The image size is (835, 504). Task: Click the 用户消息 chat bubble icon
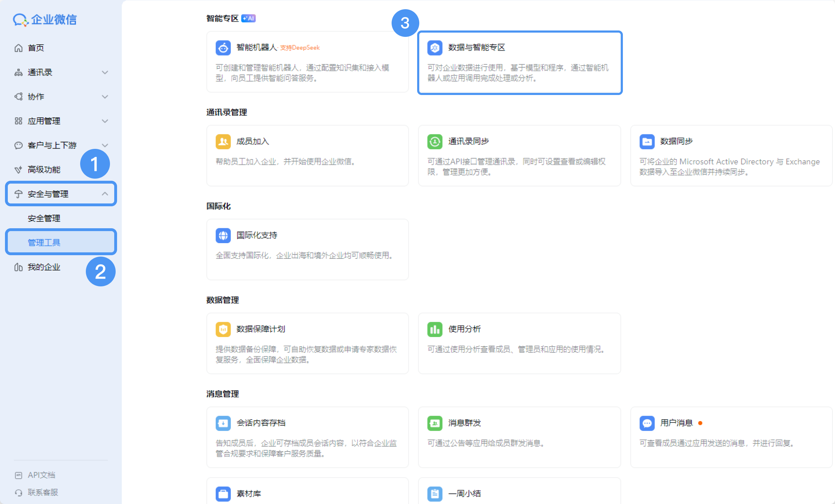pyautogui.click(x=647, y=423)
